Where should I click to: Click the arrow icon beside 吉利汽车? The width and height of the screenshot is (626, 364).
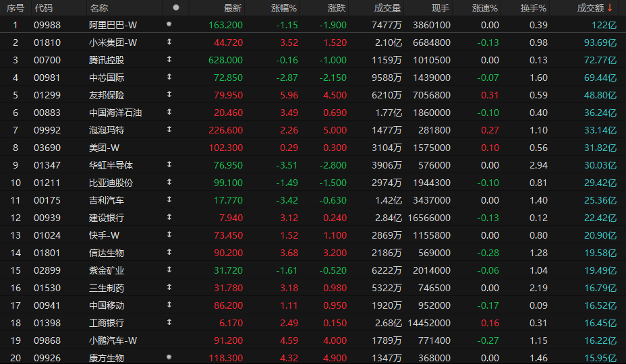(169, 199)
